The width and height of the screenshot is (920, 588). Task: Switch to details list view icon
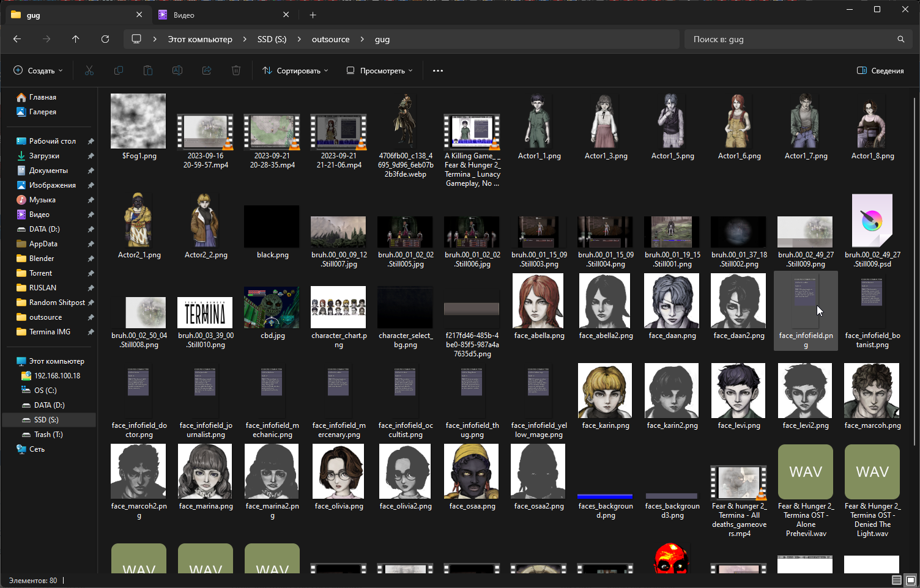[x=897, y=580]
